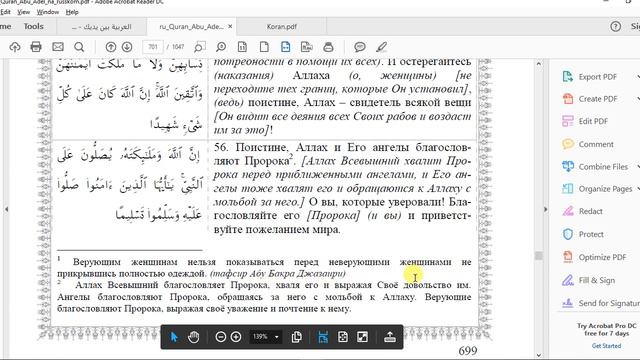
Task: Switch to ru_Quran_Abu_Ade document tab
Action: click(x=191, y=27)
